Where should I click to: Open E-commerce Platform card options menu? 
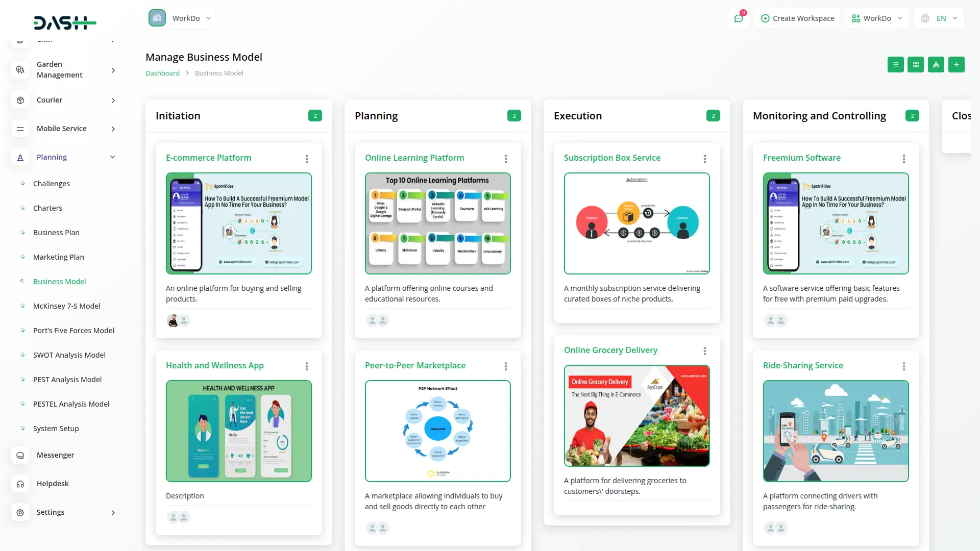[x=307, y=159]
